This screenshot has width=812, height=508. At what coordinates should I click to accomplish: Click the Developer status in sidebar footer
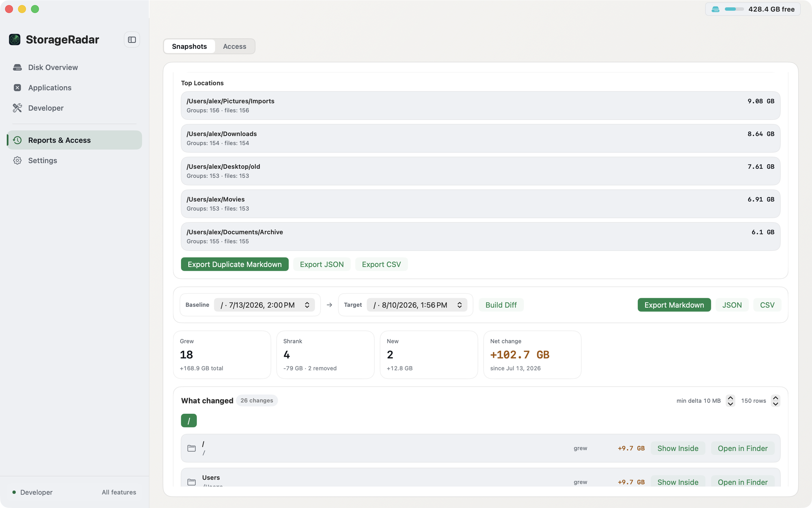point(32,492)
